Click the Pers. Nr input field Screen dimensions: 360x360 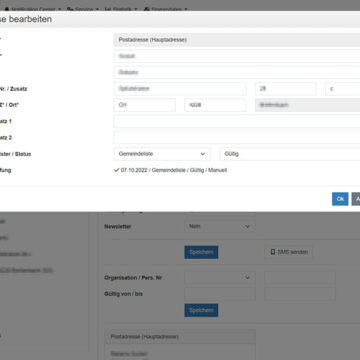(300, 278)
